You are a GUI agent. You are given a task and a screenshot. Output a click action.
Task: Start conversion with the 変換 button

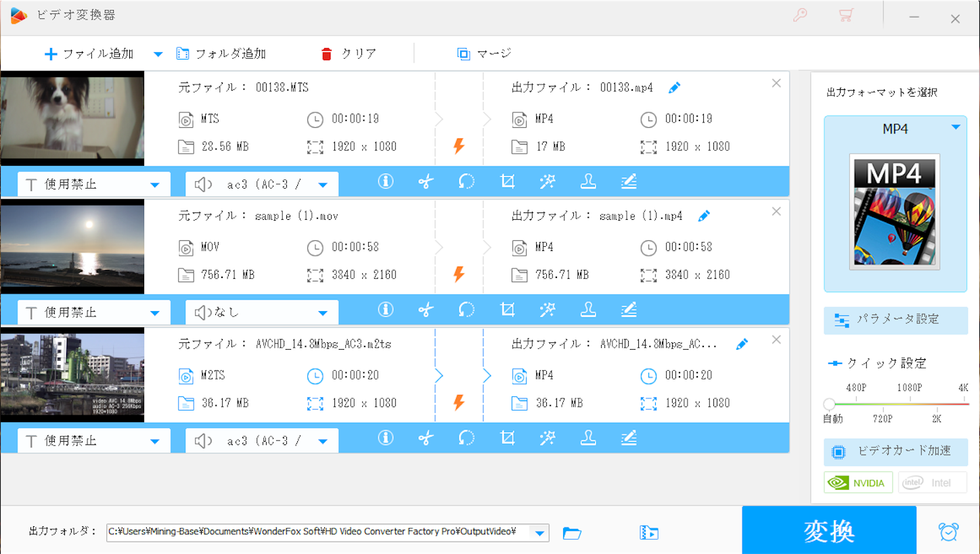pyautogui.click(x=829, y=532)
